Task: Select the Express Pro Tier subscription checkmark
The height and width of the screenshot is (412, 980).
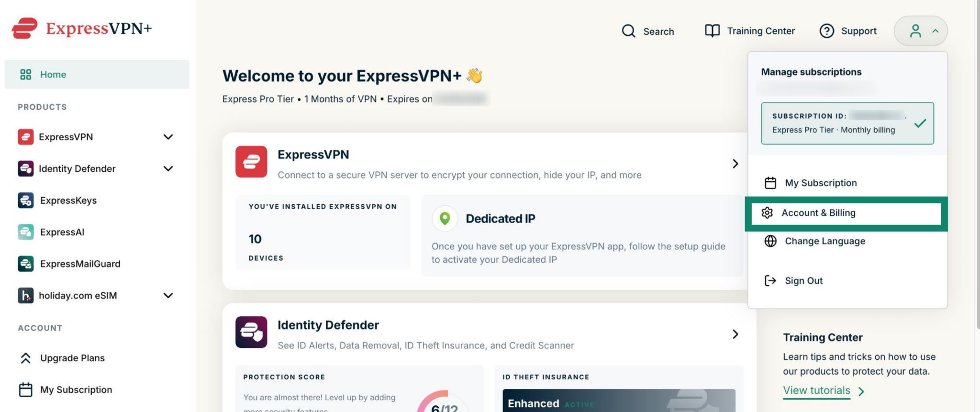Action: pos(920,123)
